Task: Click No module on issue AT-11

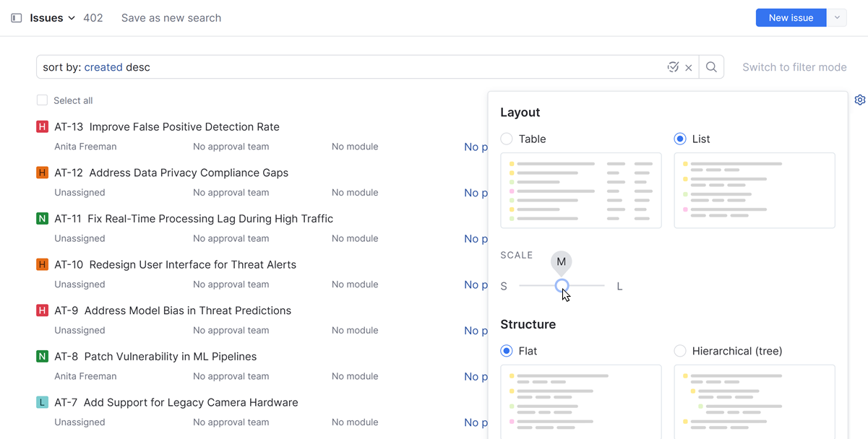Action: point(355,238)
